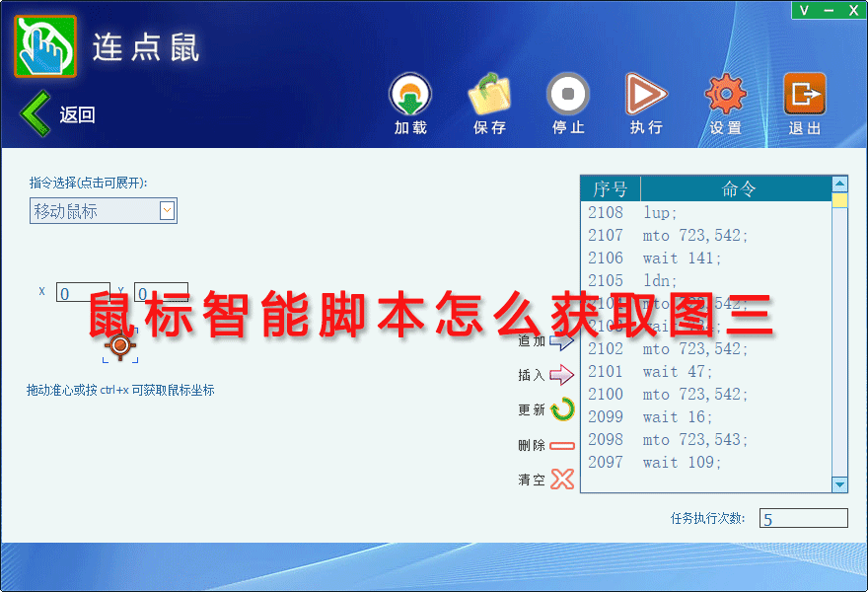
Task: Click the 清空 clear X icon
Action: point(562,480)
